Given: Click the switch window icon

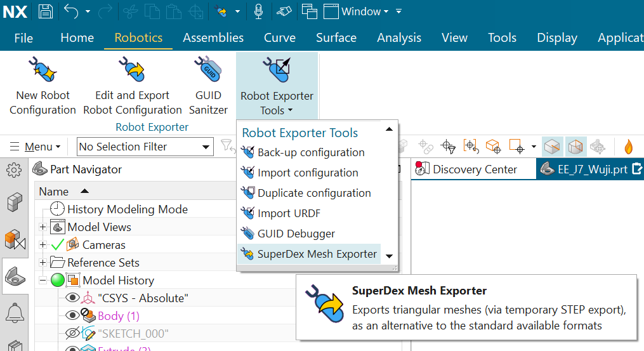Looking at the screenshot, I should click(309, 11).
